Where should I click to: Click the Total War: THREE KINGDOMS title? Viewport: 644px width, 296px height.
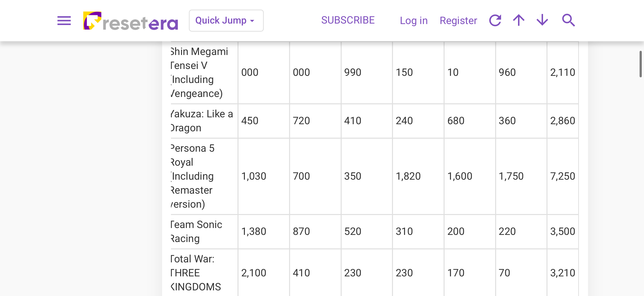196,273
